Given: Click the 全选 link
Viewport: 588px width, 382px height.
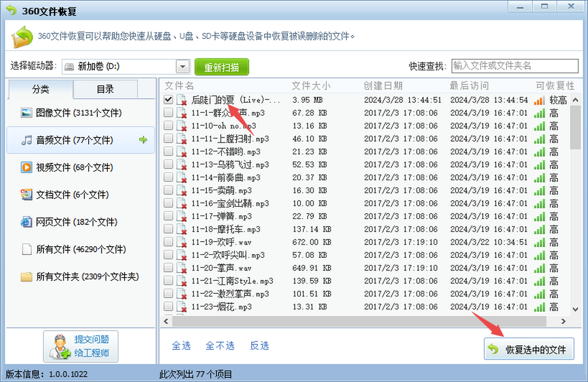Looking at the screenshot, I should click(181, 346).
